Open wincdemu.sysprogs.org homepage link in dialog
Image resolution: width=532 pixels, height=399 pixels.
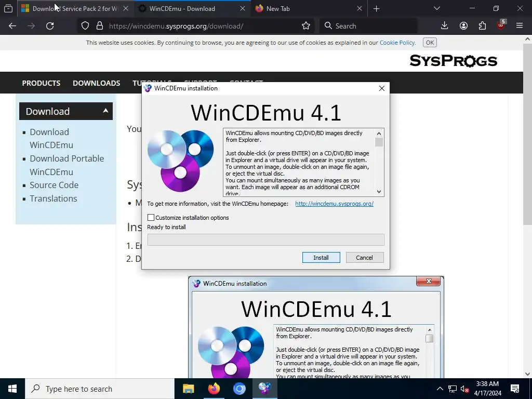tap(334, 204)
